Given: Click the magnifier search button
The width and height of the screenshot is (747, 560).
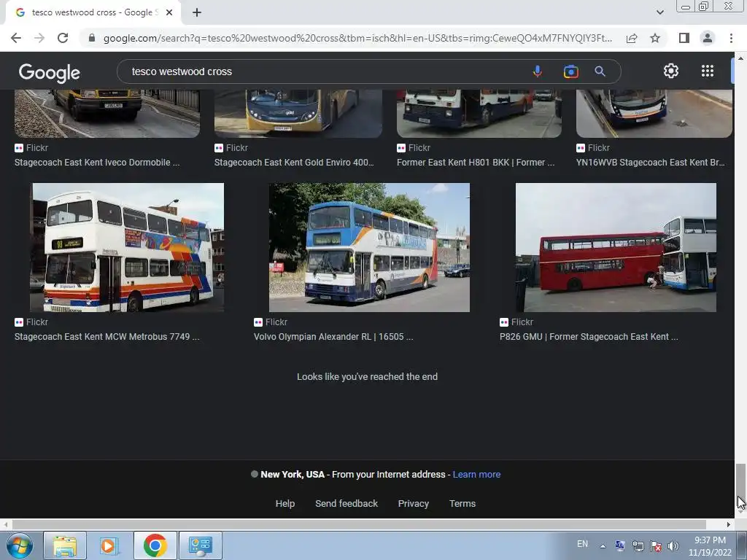Looking at the screenshot, I should [x=600, y=71].
